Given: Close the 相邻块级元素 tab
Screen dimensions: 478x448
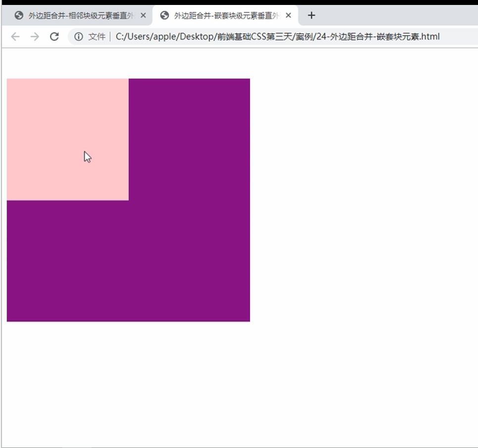Looking at the screenshot, I should (x=143, y=15).
